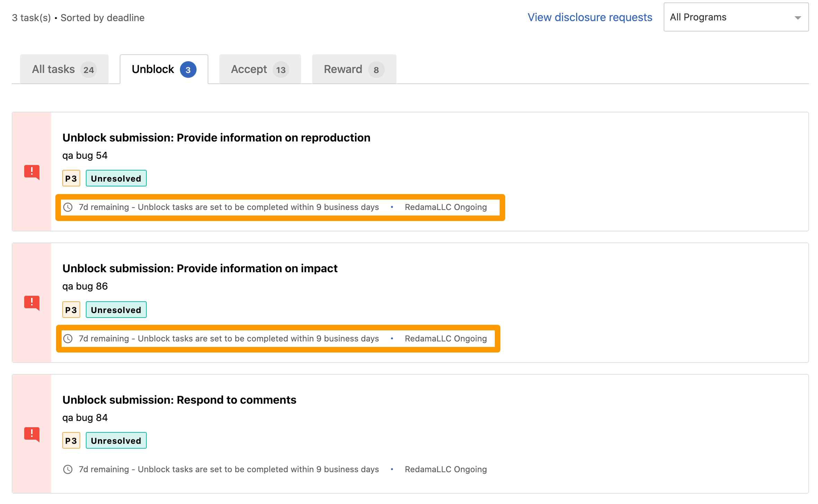Click the red alert icon for qa bug 54
This screenshot has width=818, height=504.
click(x=32, y=172)
